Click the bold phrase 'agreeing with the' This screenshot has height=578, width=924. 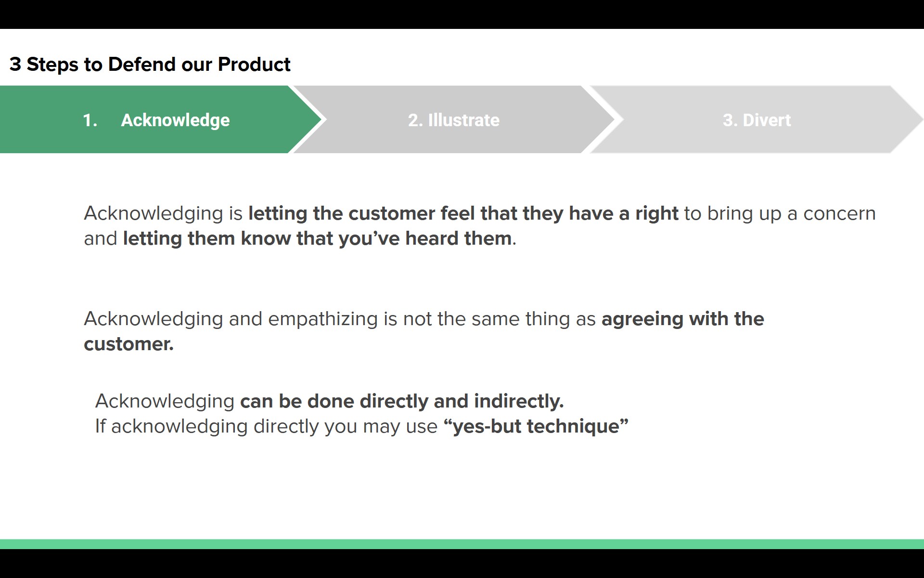tap(682, 319)
